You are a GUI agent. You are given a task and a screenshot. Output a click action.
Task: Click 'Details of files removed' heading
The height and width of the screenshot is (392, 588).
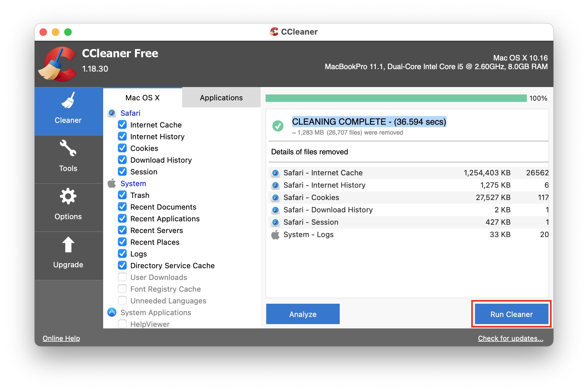point(309,152)
